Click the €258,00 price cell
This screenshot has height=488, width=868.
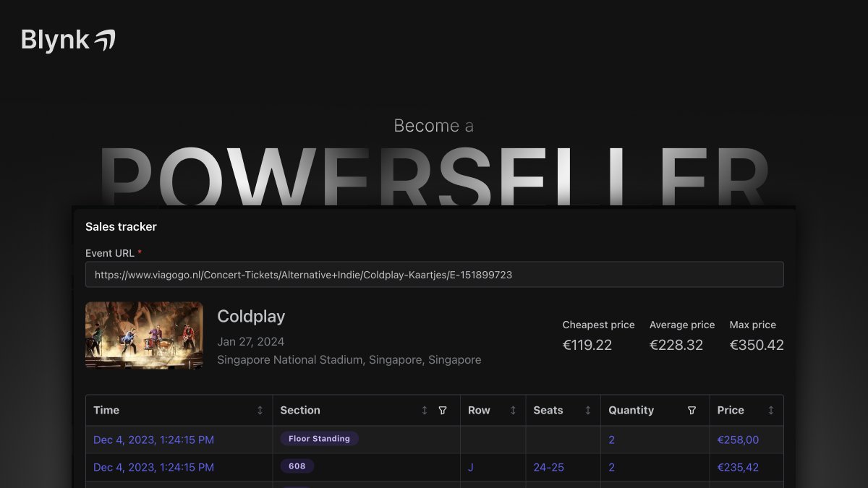click(738, 440)
